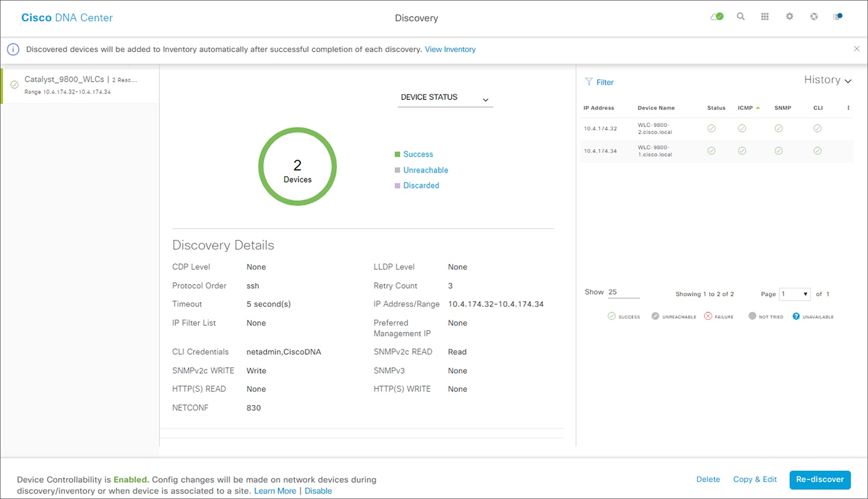This screenshot has height=499, width=868.
Task: Click the help globe icon
Action: click(x=814, y=17)
